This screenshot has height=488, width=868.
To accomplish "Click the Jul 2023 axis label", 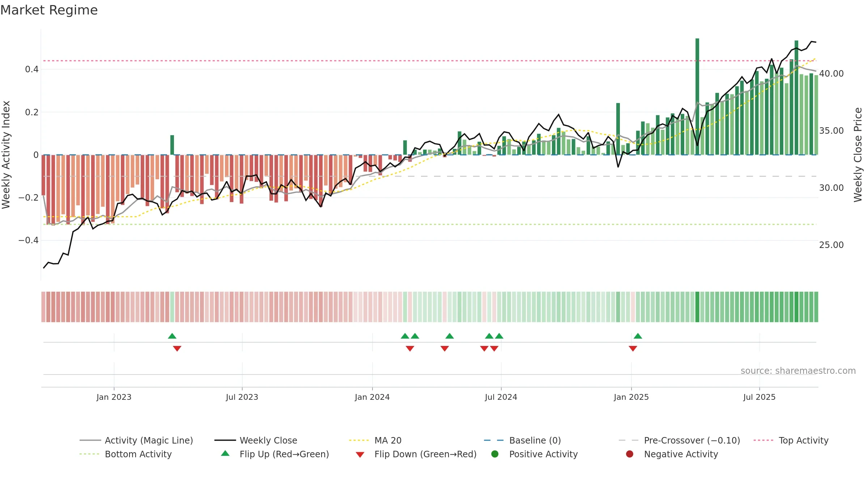I will [242, 397].
